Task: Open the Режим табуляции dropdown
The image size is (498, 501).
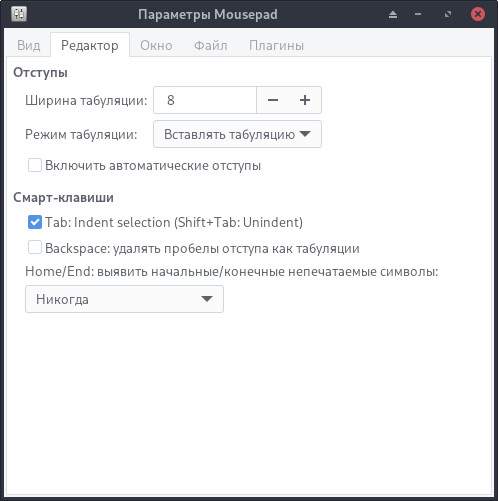Action: [237, 134]
